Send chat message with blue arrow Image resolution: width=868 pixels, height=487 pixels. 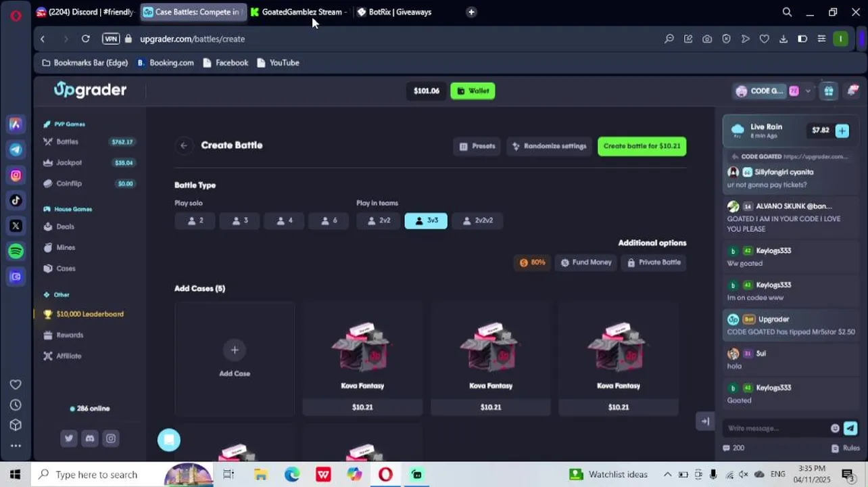[x=850, y=428]
